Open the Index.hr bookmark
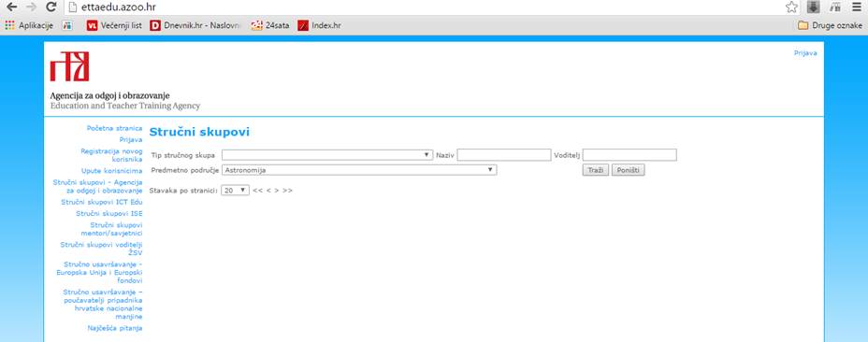Screen dimensions: 868x342 click(x=319, y=25)
